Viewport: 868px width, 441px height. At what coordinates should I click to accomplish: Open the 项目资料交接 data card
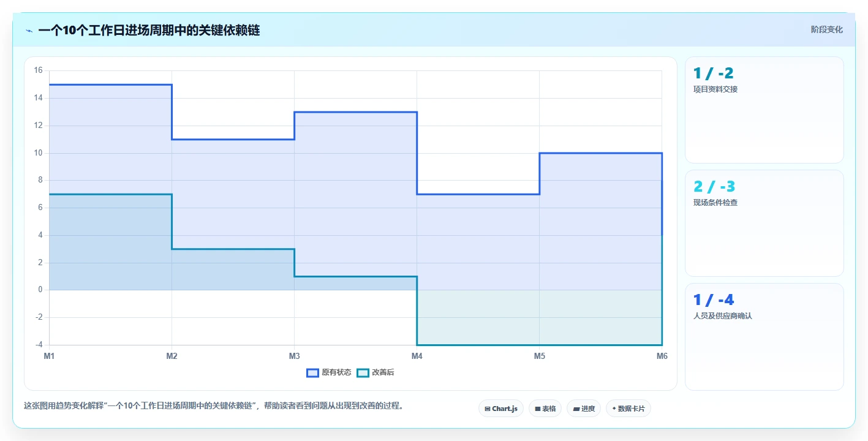(764, 110)
